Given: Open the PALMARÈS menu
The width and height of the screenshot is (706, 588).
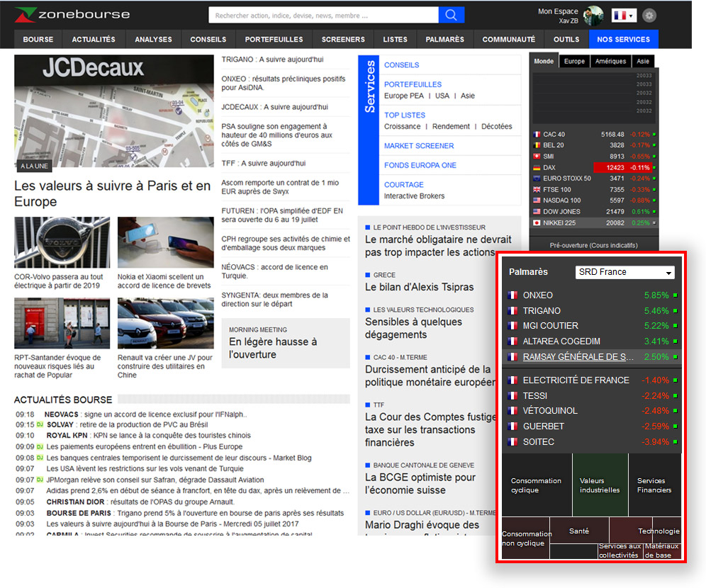Looking at the screenshot, I should 445,40.
